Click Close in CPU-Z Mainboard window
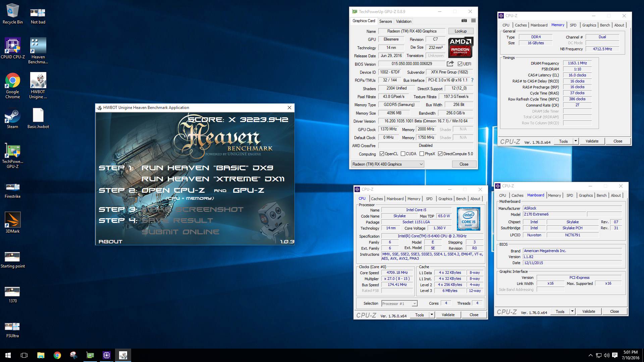Viewport: 644px width, 362px height. coord(614,311)
